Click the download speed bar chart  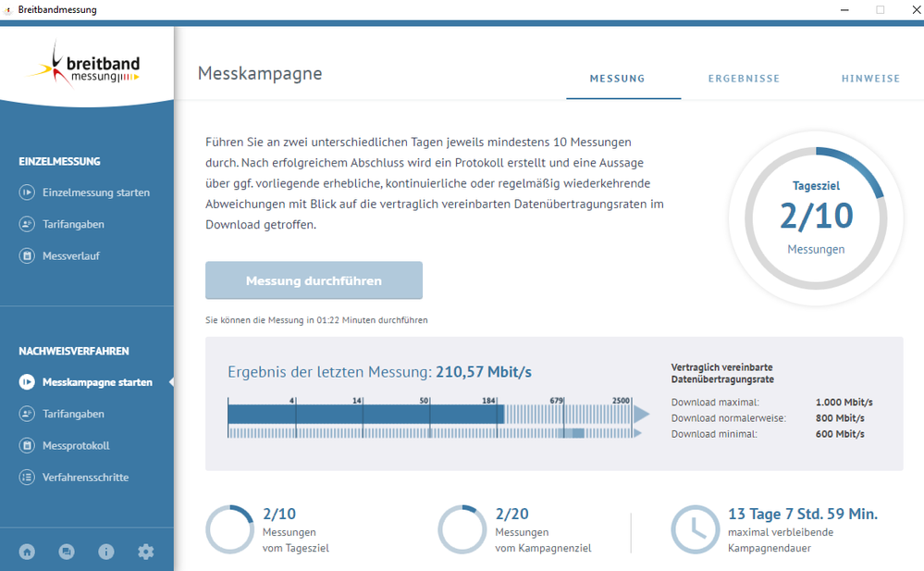[438, 417]
